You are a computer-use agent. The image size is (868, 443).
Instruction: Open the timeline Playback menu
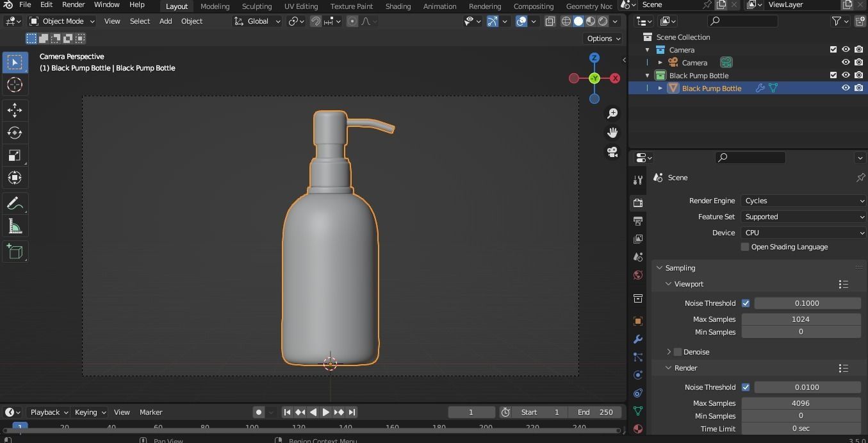(49, 412)
